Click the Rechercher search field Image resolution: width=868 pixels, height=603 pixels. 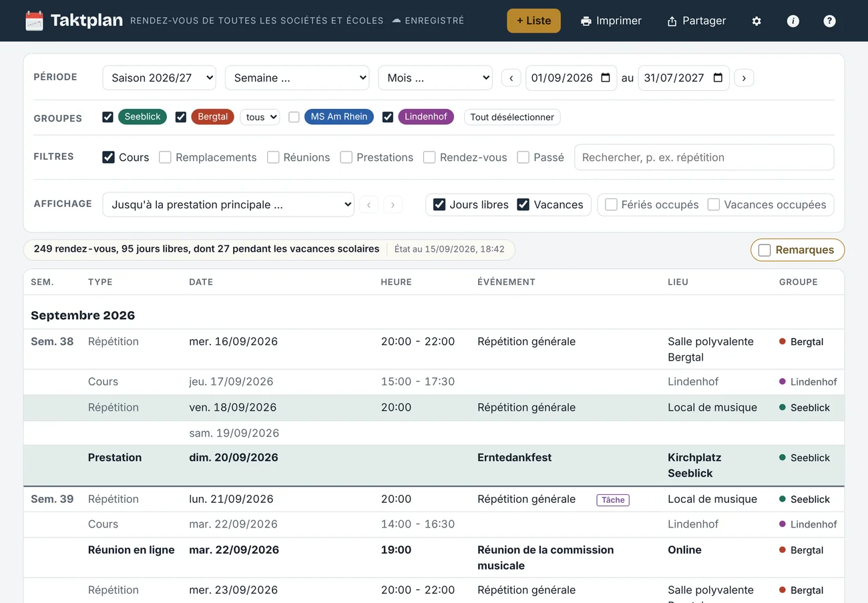pyautogui.click(x=704, y=158)
